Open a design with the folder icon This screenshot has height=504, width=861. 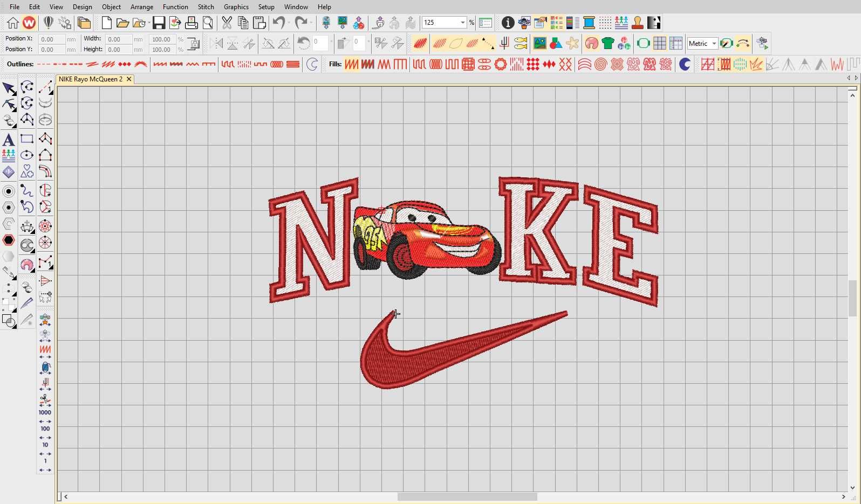point(122,23)
